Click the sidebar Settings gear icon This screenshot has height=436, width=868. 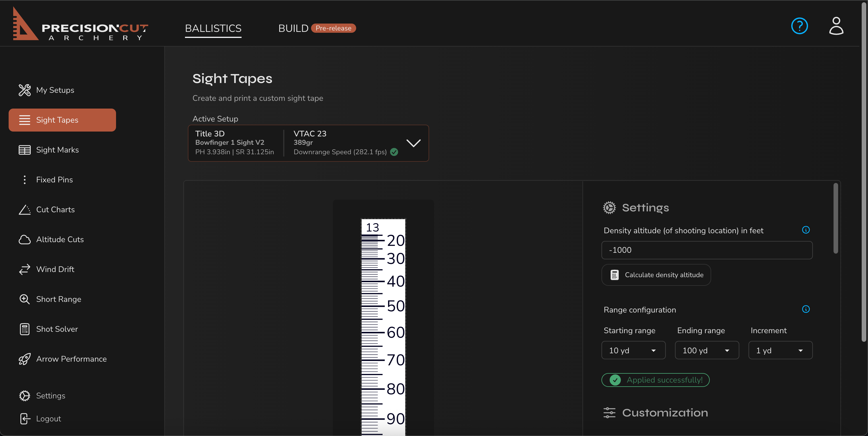click(x=25, y=396)
